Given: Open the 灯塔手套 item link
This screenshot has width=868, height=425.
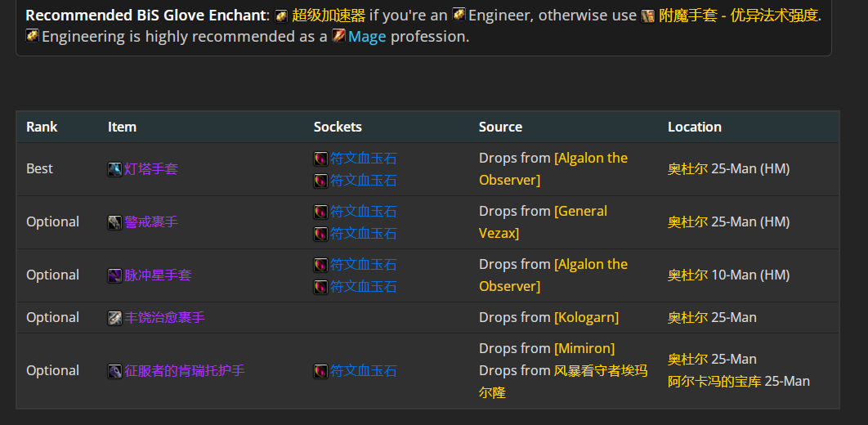Looking at the screenshot, I should point(151,169).
